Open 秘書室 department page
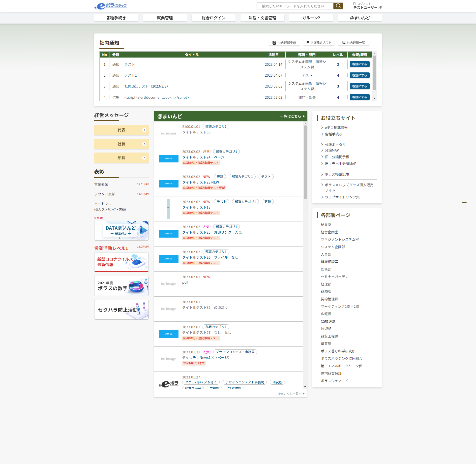Image resolution: width=476 pixels, height=464 pixels. click(x=326, y=225)
